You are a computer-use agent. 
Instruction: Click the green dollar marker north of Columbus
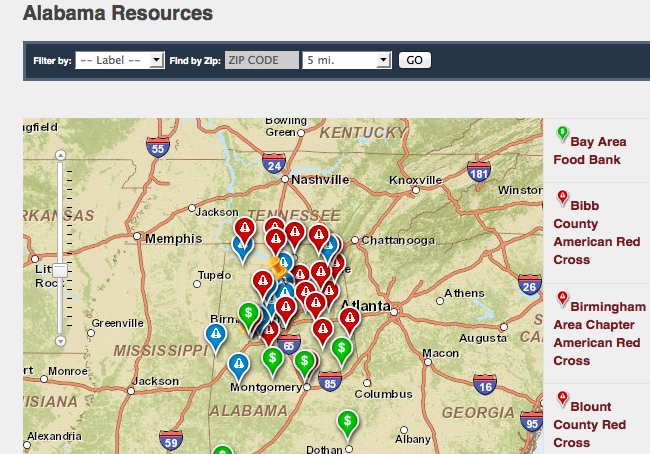tap(341, 348)
